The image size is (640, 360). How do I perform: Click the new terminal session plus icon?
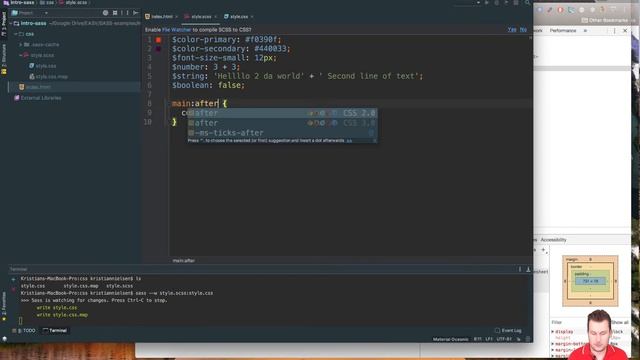[13, 280]
